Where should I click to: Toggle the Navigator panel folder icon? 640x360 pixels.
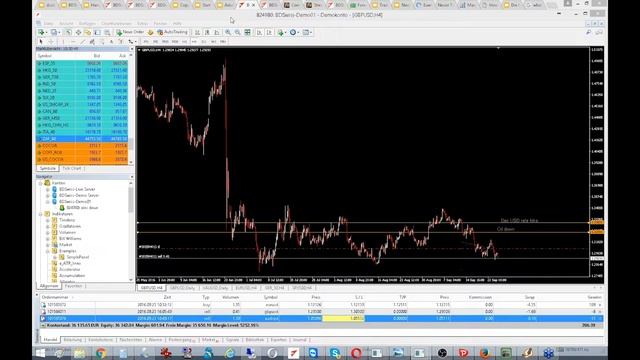click(x=87, y=32)
